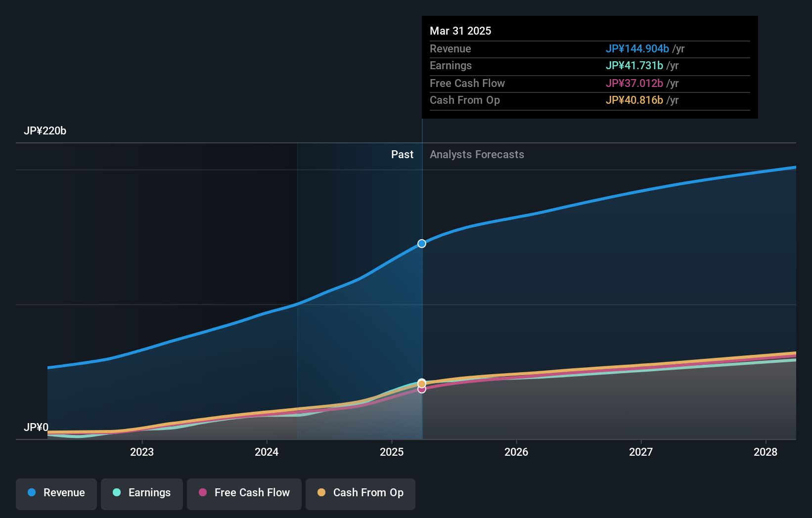812x518 pixels.
Task: Click the JP¥0 y-axis label
Action: tap(36, 427)
